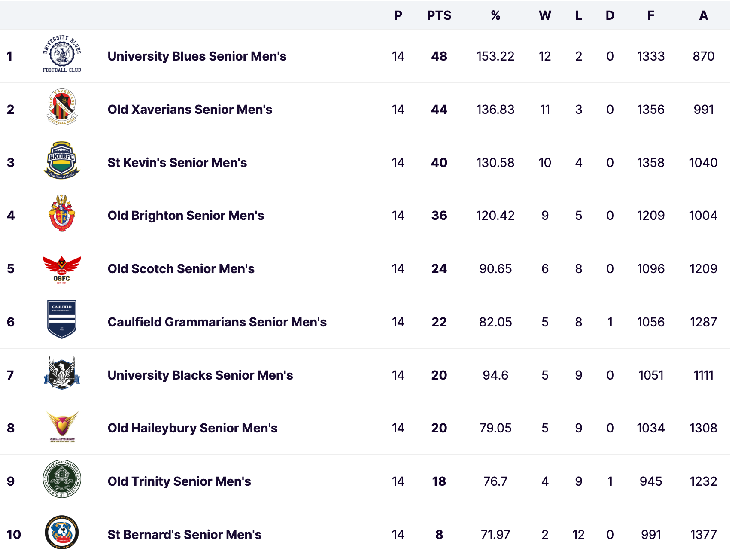The height and width of the screenshot is (560, 735).
Task: Click the University Blues Football Club logo
Action: pos(62,54)
